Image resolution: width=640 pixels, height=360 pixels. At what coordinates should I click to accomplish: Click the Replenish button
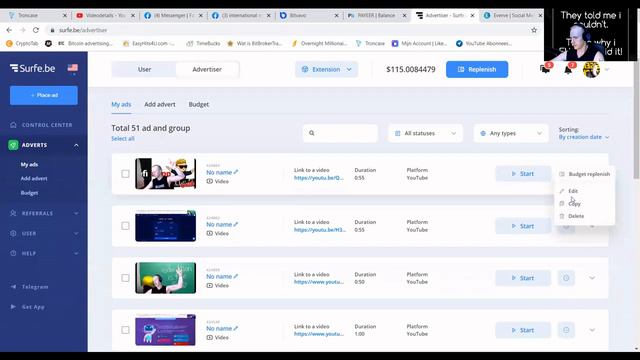coord(477,69)
